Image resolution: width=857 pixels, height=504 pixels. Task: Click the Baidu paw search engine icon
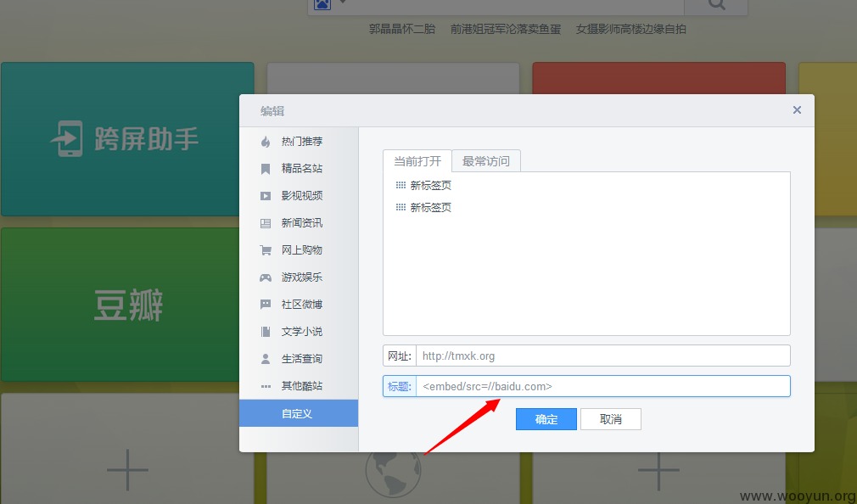click(x=322, y=5)
